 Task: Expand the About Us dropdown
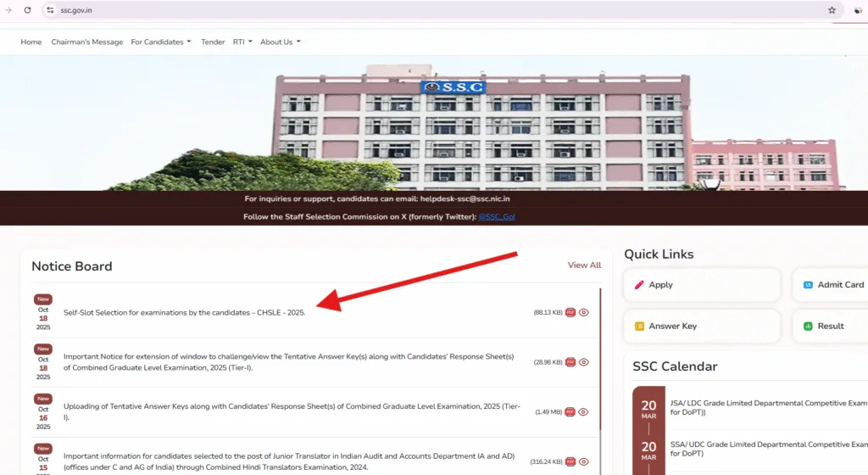click(x=280, y=42)
